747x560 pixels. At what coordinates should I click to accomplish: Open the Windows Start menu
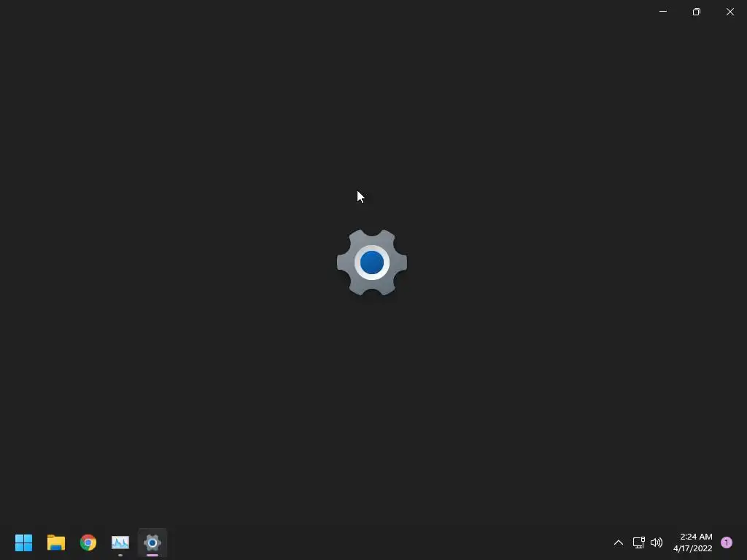23,542
